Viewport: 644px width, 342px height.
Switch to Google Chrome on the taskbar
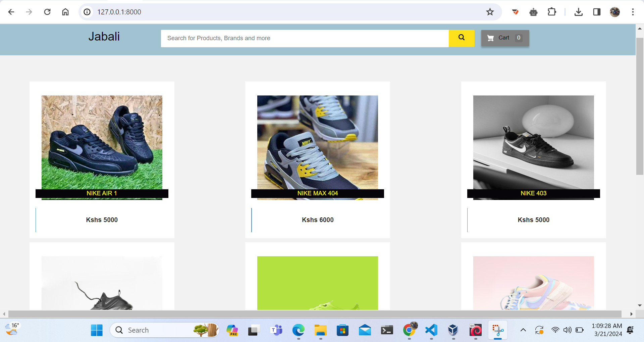pos(409,330)
